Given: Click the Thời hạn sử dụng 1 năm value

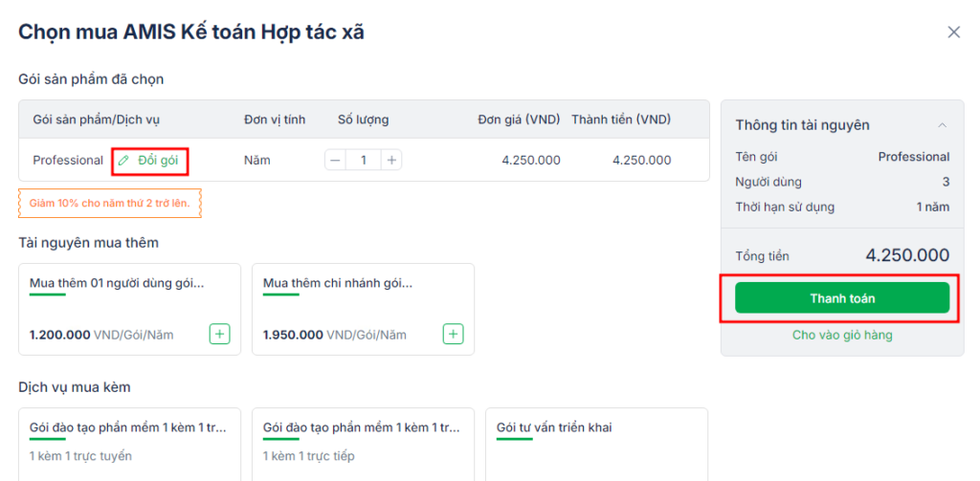Looking at the screenshot, I should [x=933, y=207].
